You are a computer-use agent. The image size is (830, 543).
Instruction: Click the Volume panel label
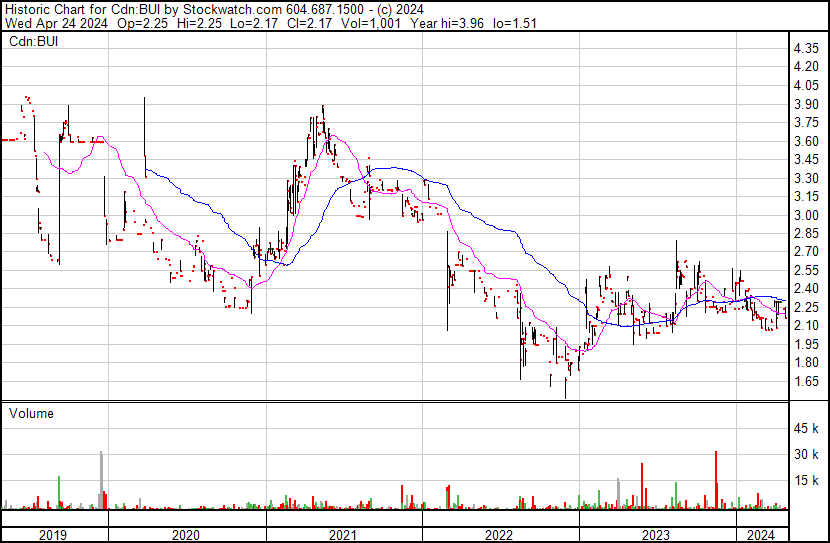(31, 413)
